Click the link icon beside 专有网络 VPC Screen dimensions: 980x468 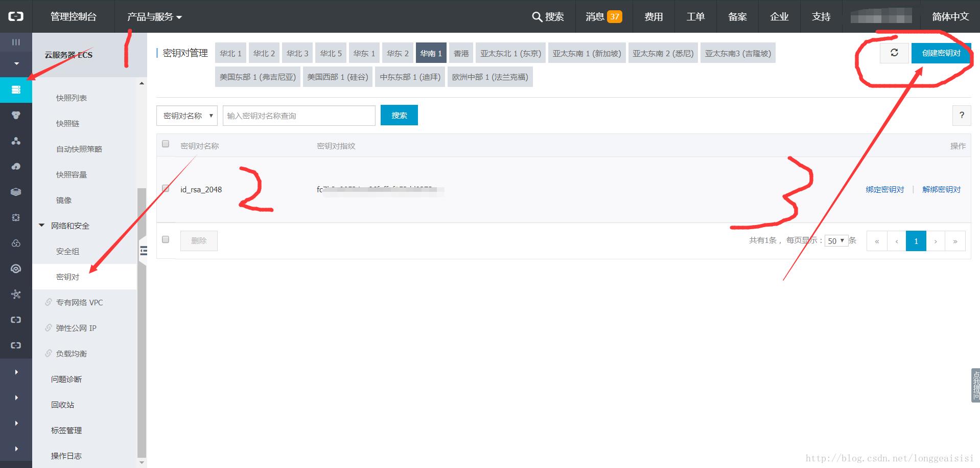[x=49, y=302]
